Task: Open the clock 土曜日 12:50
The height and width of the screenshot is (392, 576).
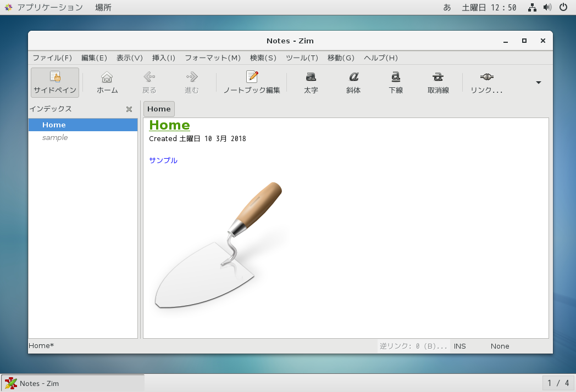Action: pyautogui.click(x=489, y=7)
